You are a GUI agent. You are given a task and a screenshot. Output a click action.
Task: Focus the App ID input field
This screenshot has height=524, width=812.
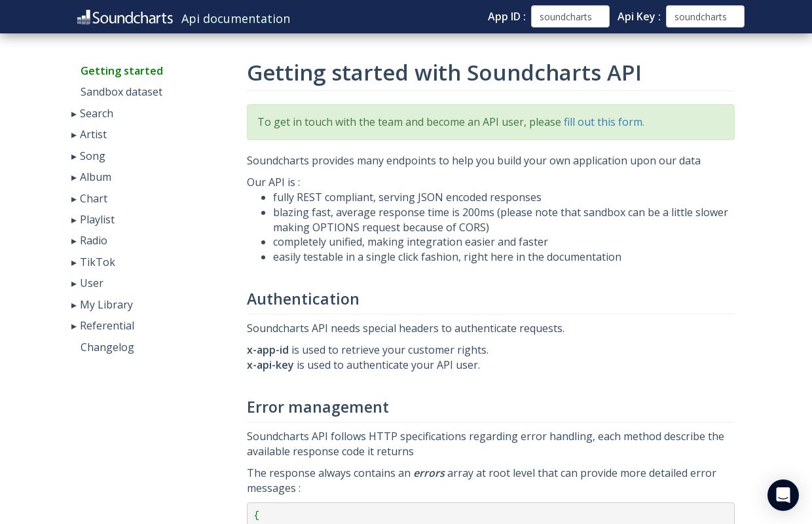point(570,16)
